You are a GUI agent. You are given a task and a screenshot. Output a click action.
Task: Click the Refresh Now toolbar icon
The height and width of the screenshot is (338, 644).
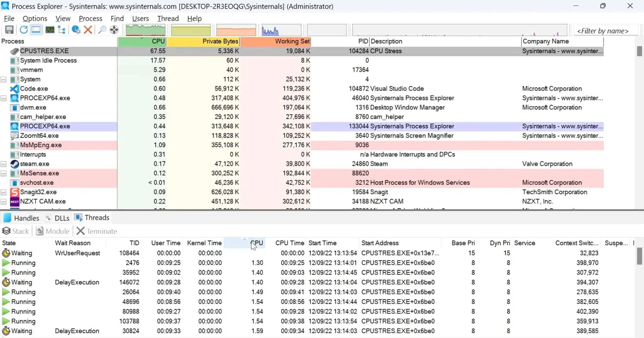[24, 30]
